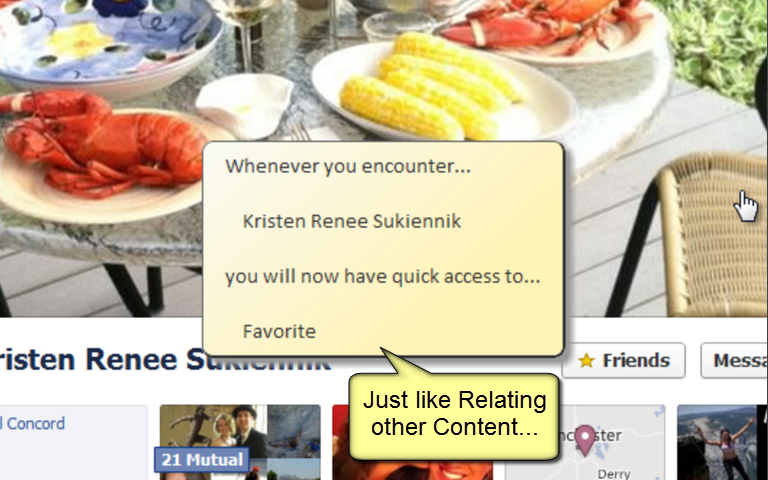768x480 pixels.
Task: Click the wicker chair in the cover photo
Action: pyautogui.click(x=710, y=234)
